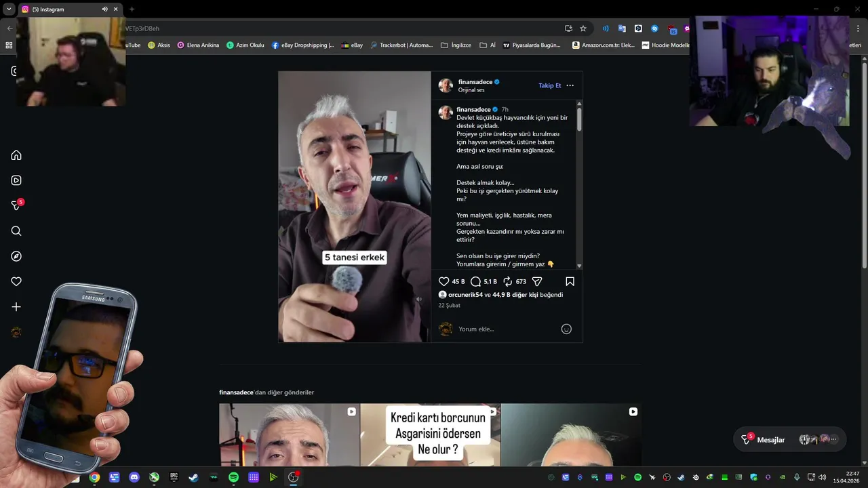Open Reels from the Instagram sidebar
Image resolution: width=868 pixels, height=488 pixels.
16,180
